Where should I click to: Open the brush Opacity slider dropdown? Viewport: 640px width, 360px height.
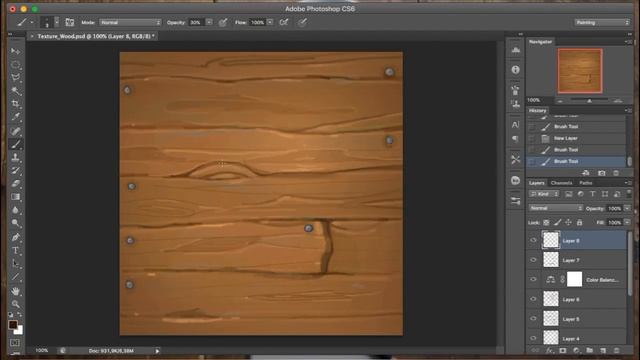click(x=209, y=22)
